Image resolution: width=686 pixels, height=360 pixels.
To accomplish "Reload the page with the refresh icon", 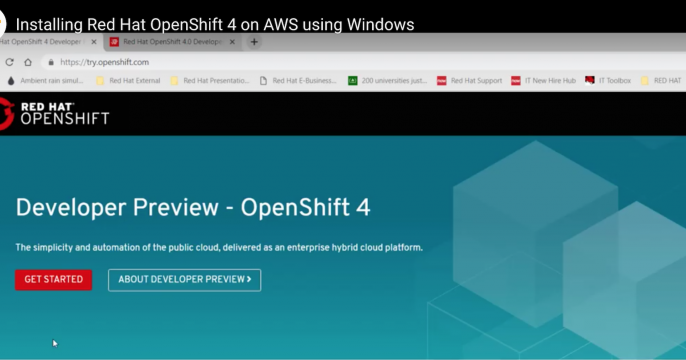I will (x=9, y=62).
